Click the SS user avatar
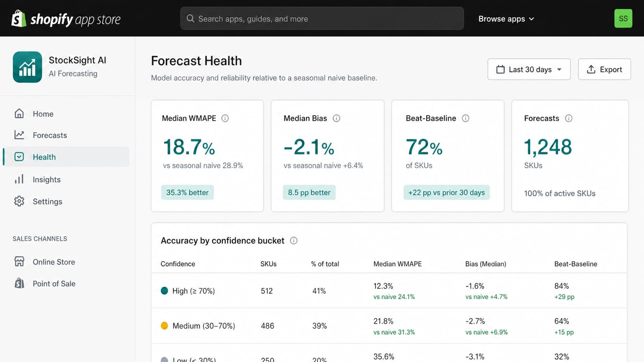The image size is (644, 362). tap(623, 19)
